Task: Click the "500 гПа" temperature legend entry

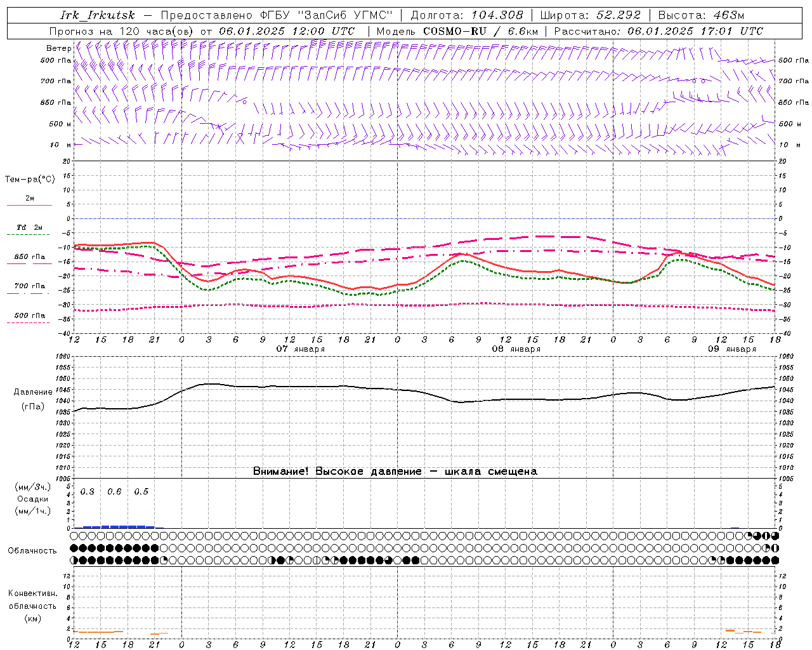Action: tap(29, 315)
